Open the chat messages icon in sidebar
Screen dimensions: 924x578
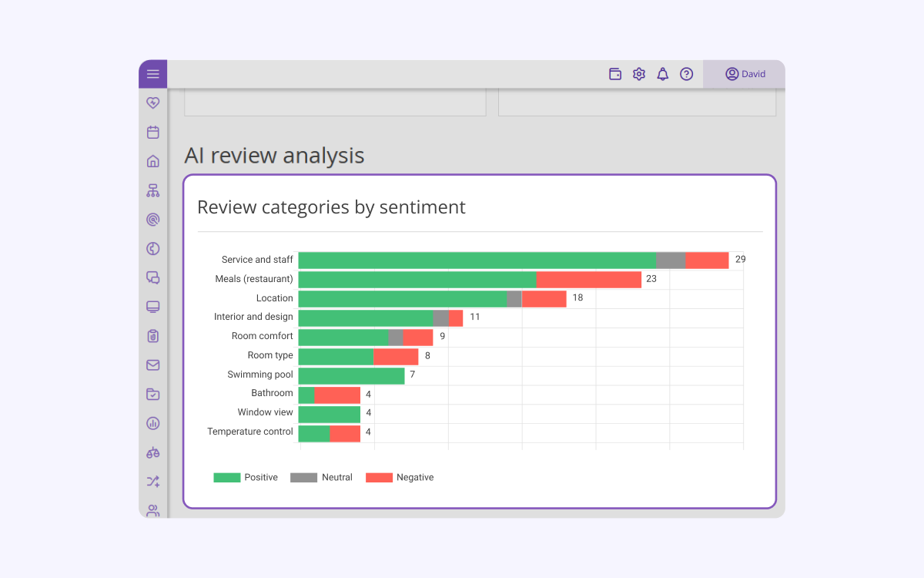[x=153, y=277]
